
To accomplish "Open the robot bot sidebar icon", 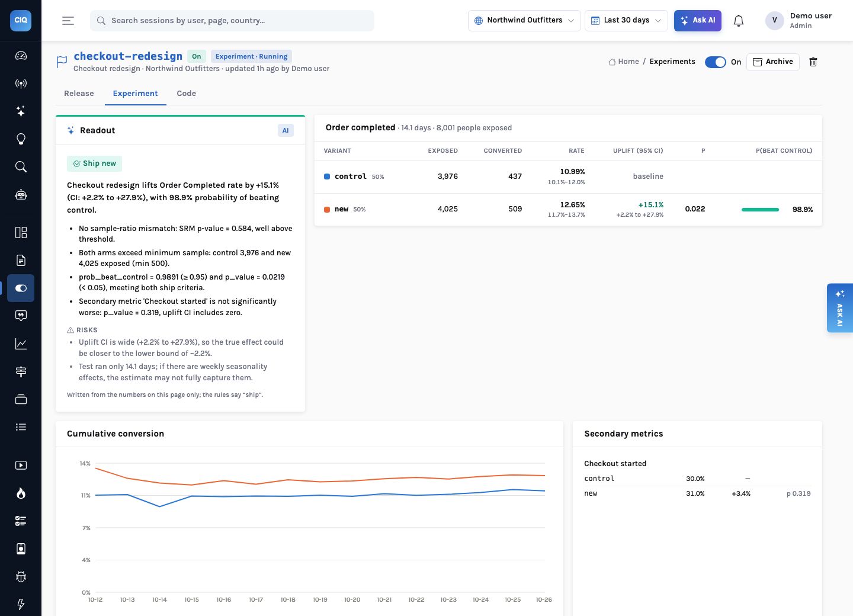I will [x=21, y=195].
